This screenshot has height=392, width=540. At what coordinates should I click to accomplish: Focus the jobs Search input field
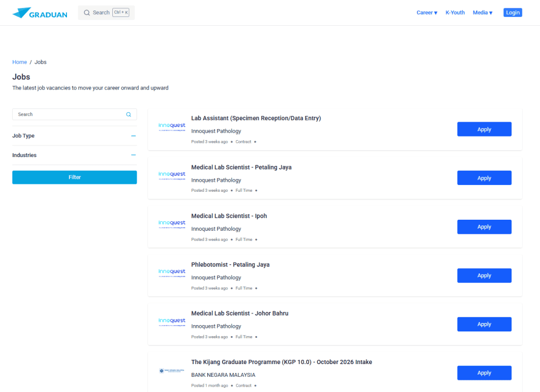tap(74, 114)
